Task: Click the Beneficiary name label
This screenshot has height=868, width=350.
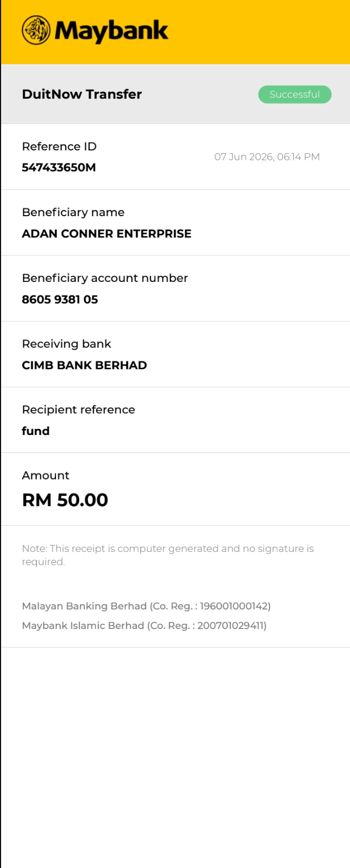Action: [73, 212]
